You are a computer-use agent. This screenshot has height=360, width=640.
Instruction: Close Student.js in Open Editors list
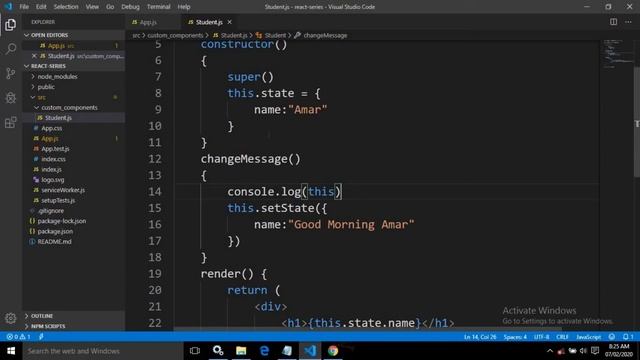click(x=34, y=56)
